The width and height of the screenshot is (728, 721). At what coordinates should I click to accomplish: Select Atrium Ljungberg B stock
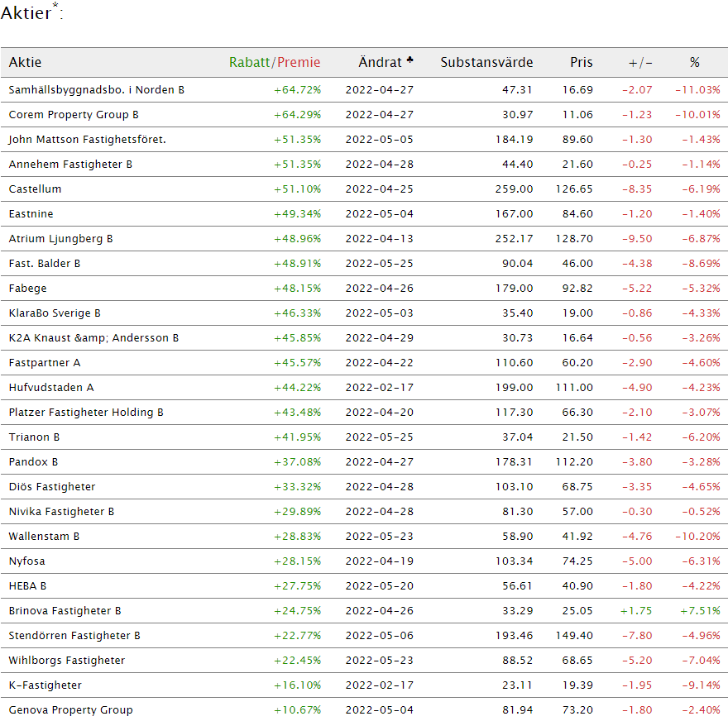point(61,239)
